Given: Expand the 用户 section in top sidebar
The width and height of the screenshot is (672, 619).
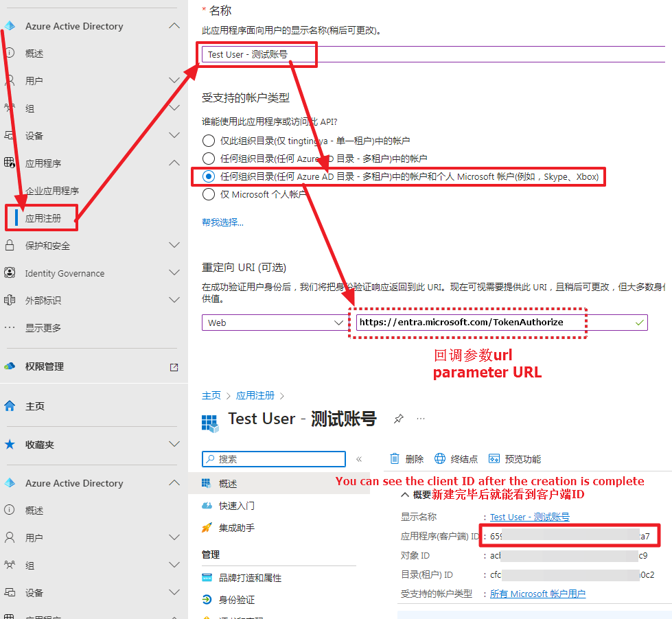Looking at the screenshot, I should click(174, 81).
